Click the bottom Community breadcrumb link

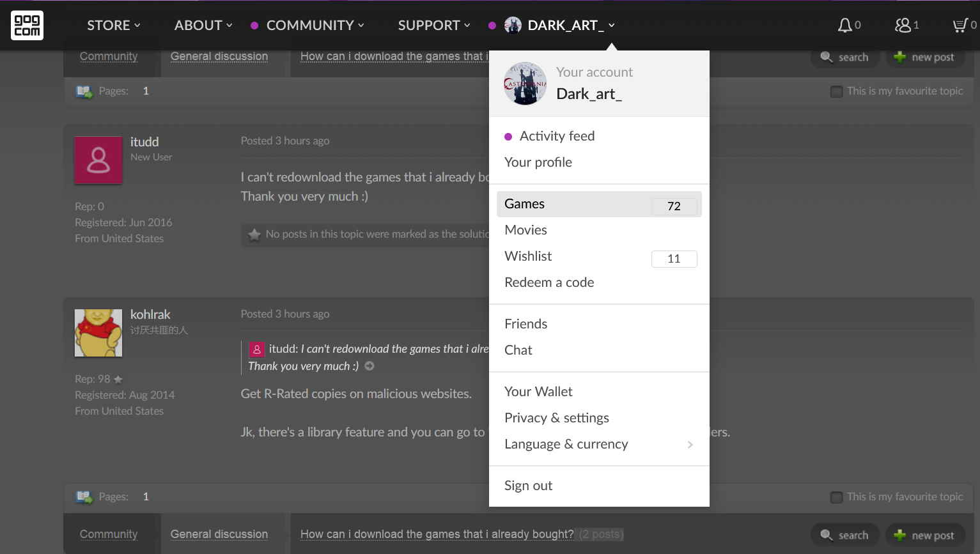(x=109, y=534)
